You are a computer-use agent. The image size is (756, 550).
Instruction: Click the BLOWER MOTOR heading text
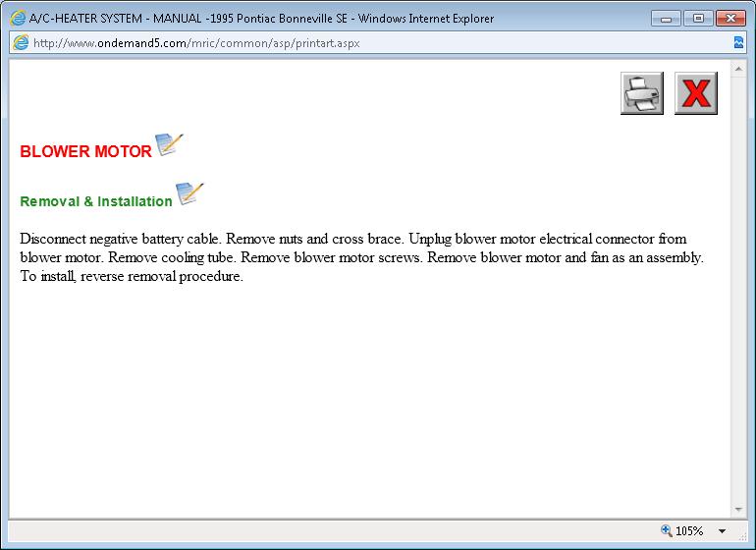pyautogui.click(x=85, y=151)
